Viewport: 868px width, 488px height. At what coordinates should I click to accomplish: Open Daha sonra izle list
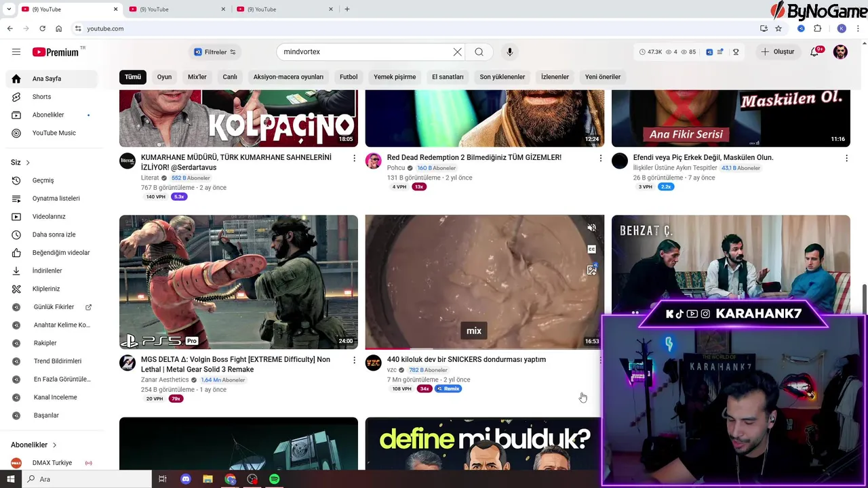(52, 235)
